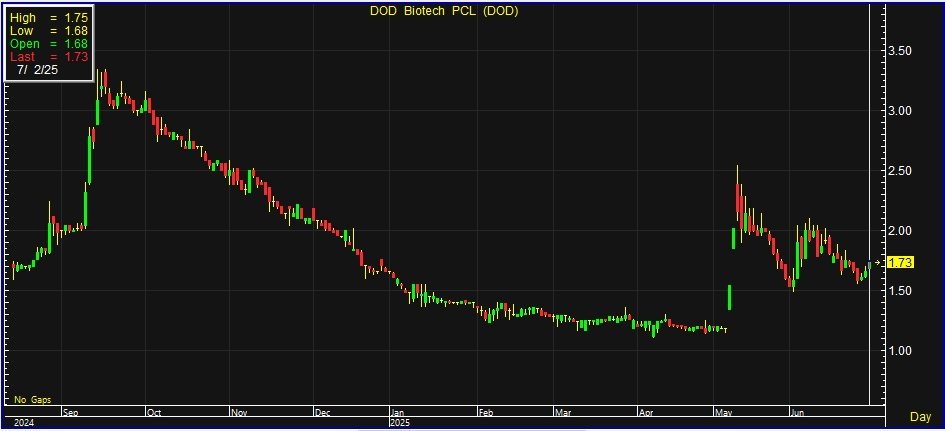Click the Day timeframe label
The width and height of the screenshot is (945, 431).
click(920, 417)
